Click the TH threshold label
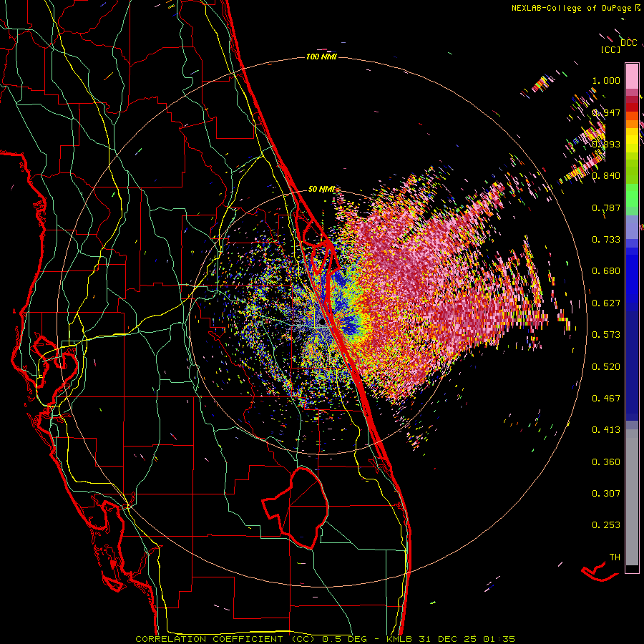This screenshot has width=644, height=644. click(615, 557)
